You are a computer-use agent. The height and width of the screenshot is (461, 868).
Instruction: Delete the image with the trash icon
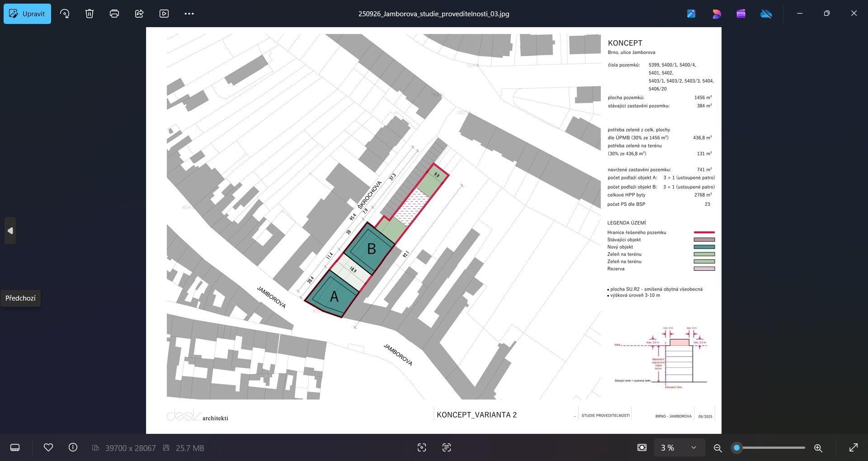[90, 14]
